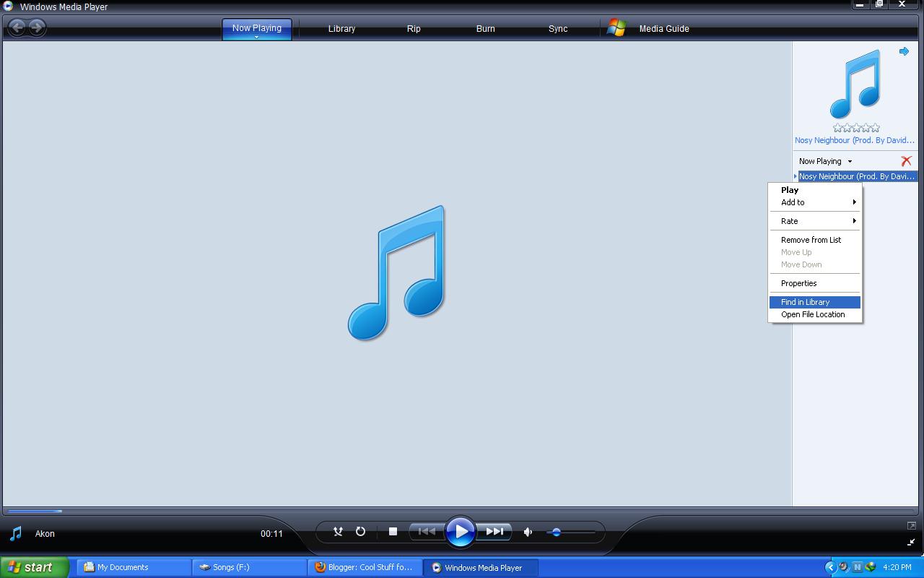Screen dimensions: 924x578
Task: Select Nosy Neighbour track in playlist
Action: pos(857,176)
